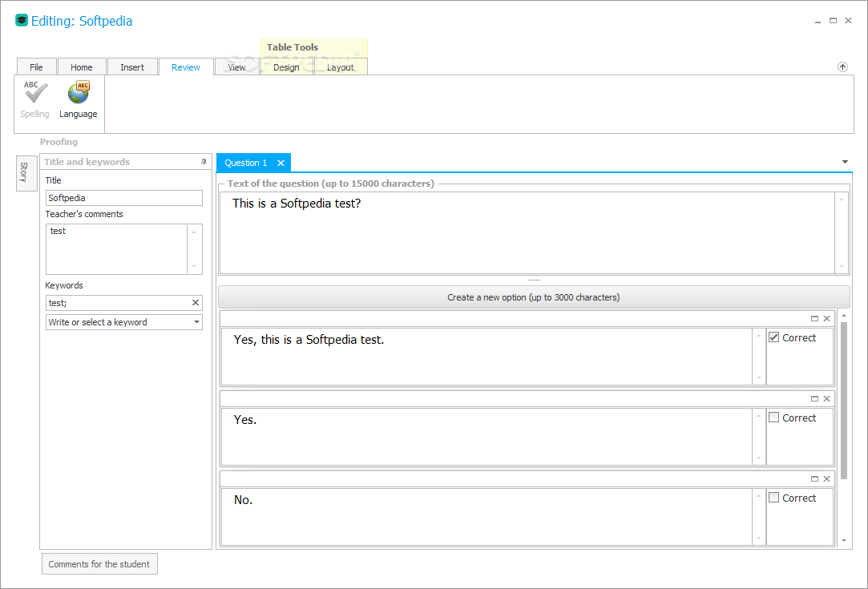Click the Title input field containing Softpedia
Image resolution: width=868 pixels, height=589 pixels.
[x=124, y=198]
